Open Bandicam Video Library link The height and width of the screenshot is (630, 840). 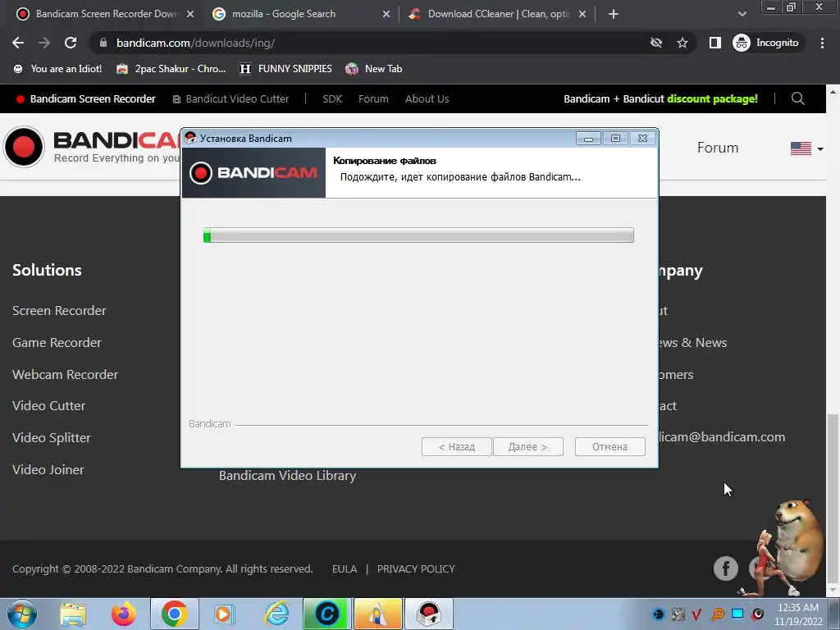[287, 475]
